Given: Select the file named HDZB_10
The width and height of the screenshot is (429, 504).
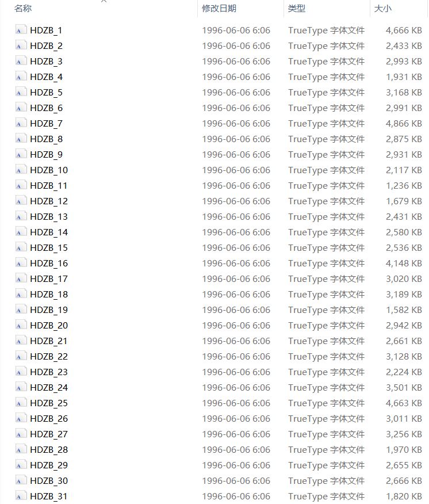Looking at the screenshot, I should [49, 170].
